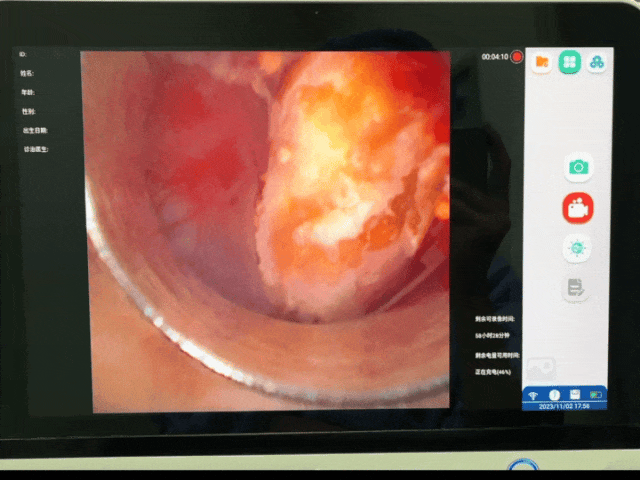Click the 00:04:10 recording timer

[x=494, y=58]
